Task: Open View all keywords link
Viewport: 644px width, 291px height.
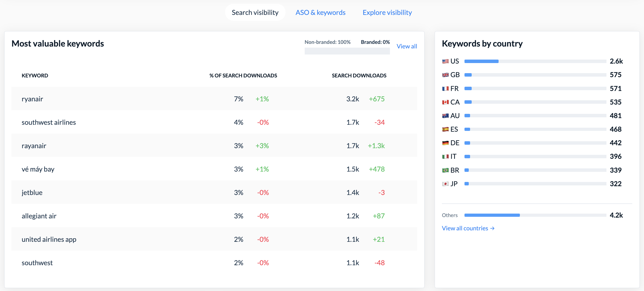Action: tap(407, 46)
